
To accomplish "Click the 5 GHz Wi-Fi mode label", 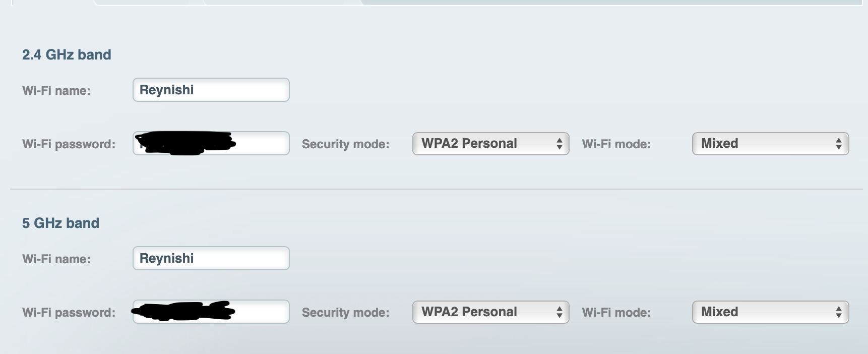I will pyautogui.click(x=616, y=313).
